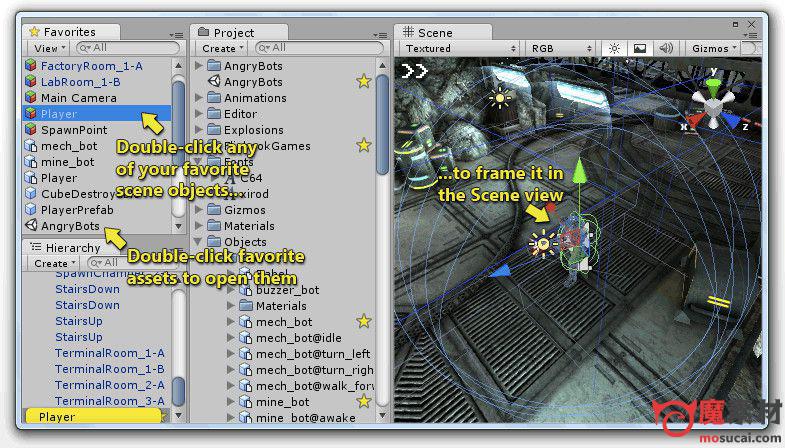Open the View dropdown in Favorites

49,49
